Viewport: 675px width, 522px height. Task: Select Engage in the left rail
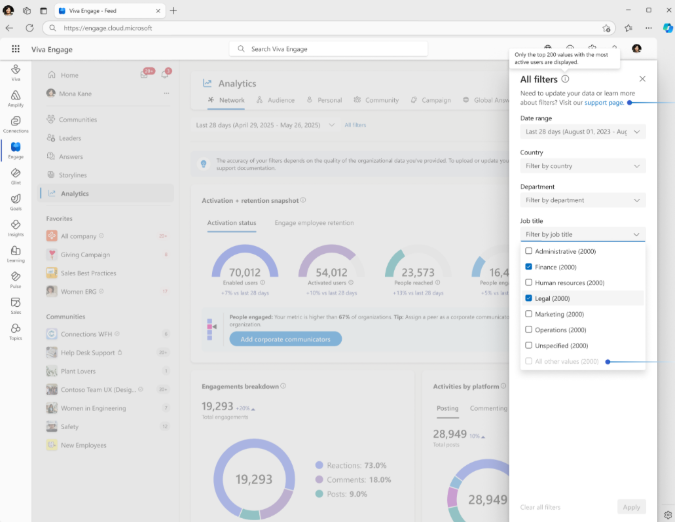tap(15, 150)
